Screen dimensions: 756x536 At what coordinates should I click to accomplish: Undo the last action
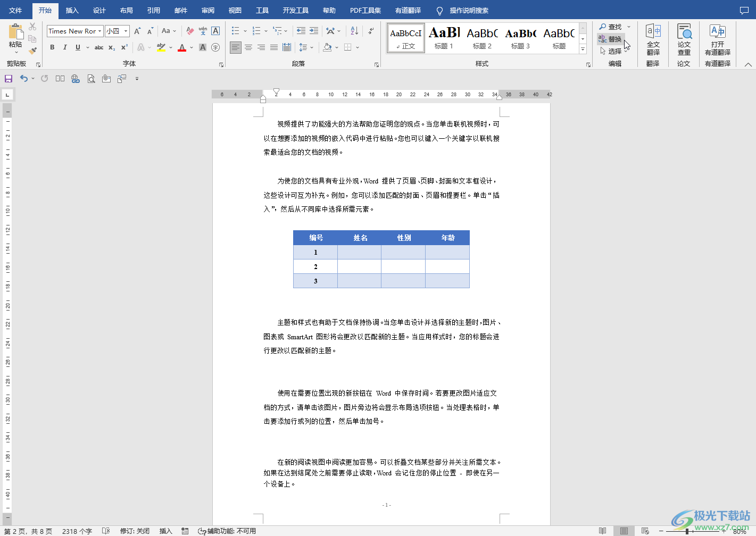[x=24, y=78]
